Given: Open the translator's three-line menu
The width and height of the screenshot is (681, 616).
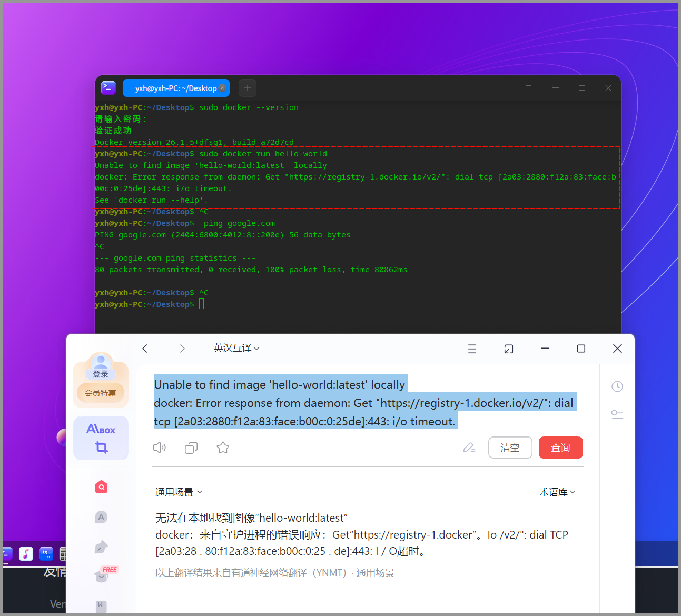Looking at the screenshot, I should pos(472,349).
